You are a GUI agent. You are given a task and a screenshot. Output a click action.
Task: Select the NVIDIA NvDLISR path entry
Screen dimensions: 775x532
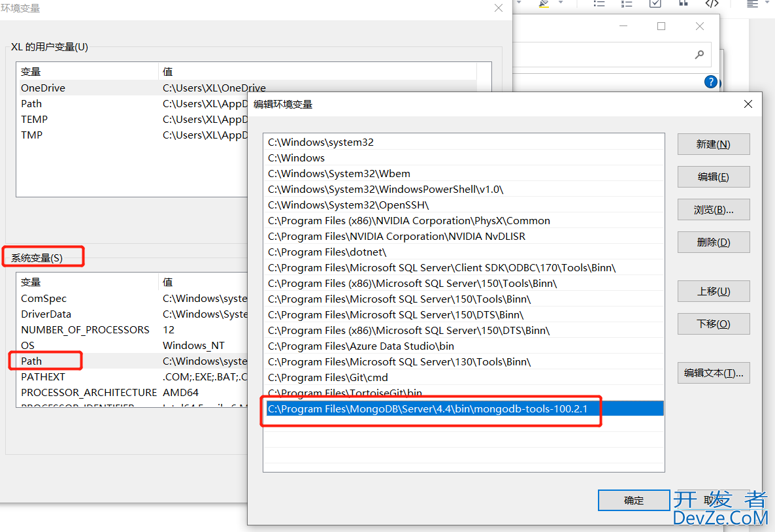[463, 237]
